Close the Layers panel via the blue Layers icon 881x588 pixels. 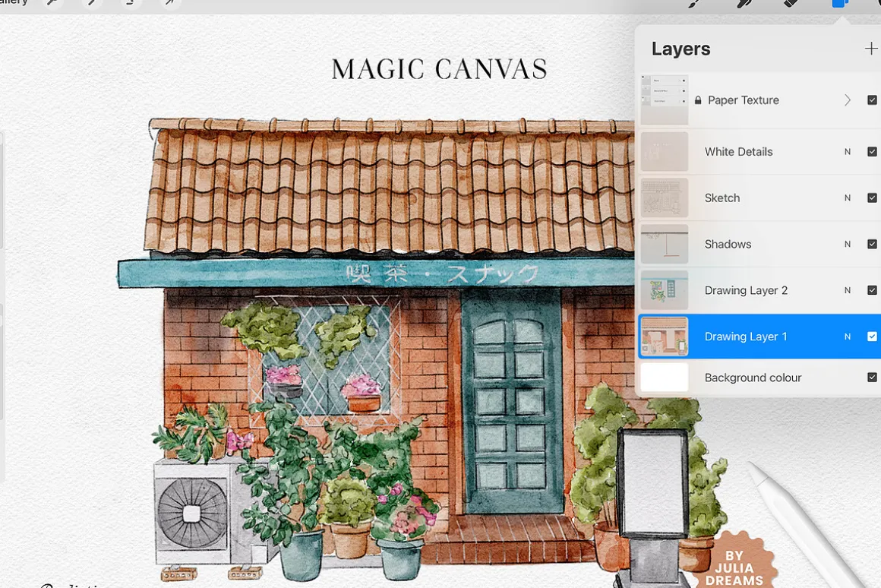tap(839, 3)
